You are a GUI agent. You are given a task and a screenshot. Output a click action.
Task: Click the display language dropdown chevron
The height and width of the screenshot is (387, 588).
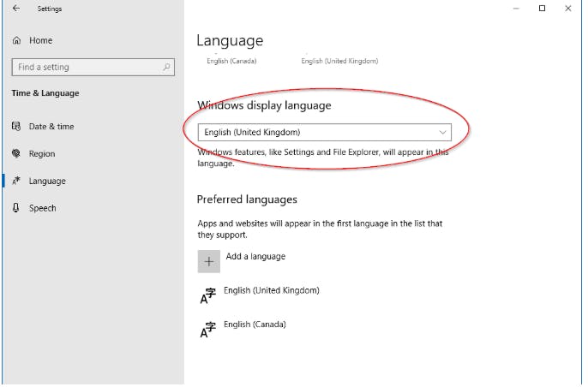click(442, 133)
